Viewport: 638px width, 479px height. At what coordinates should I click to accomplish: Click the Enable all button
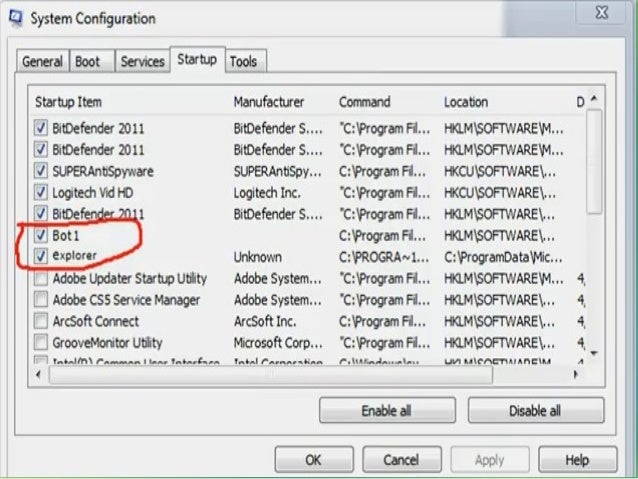click(387, 410)
